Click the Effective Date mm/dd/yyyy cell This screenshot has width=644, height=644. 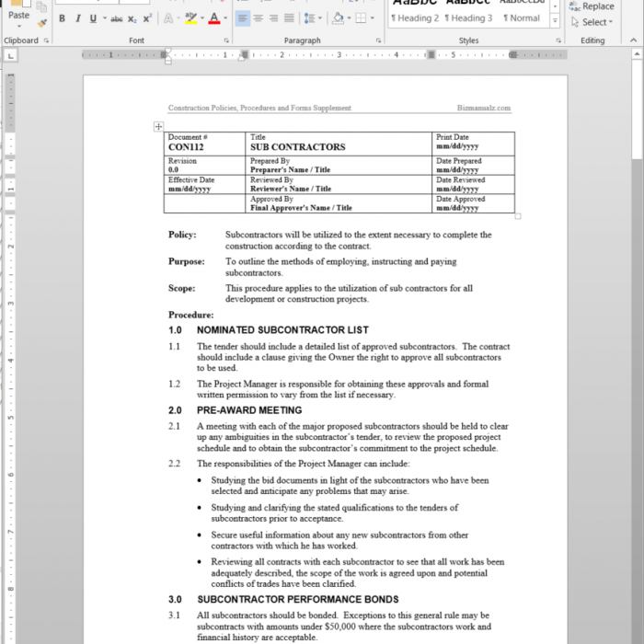(x=204, y=184)
